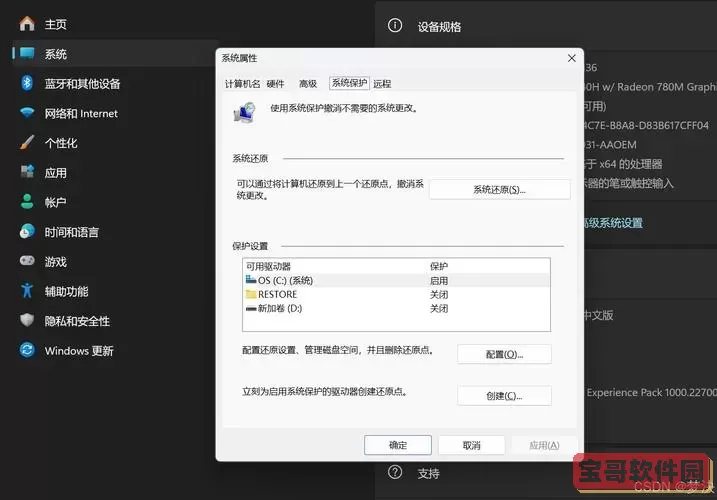Open 隐私和安全性 in Settings sidebar
This screenshot has height=500, width=717.
click(77, 321)
